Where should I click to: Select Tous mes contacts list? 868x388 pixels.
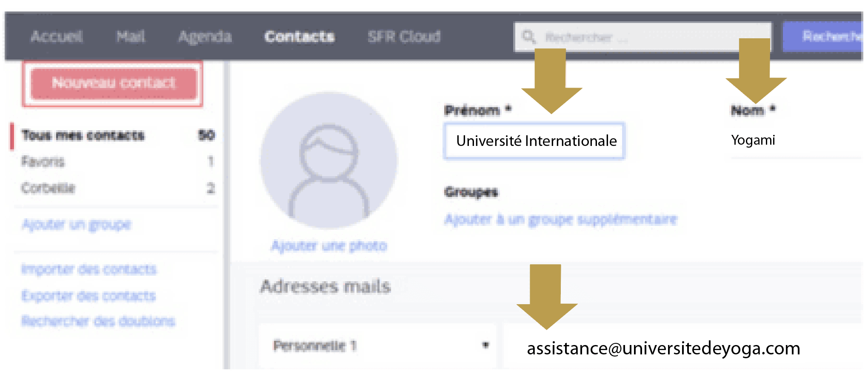(83, 135)
